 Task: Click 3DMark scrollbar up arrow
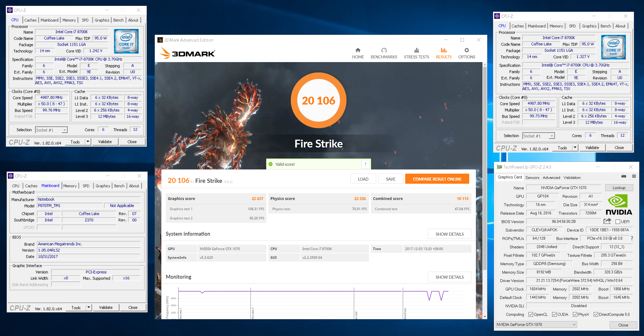485,65
